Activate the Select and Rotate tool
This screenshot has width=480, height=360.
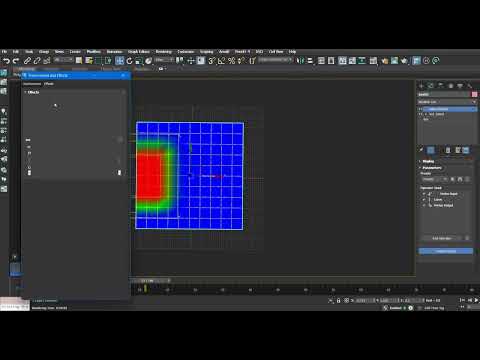129,61
